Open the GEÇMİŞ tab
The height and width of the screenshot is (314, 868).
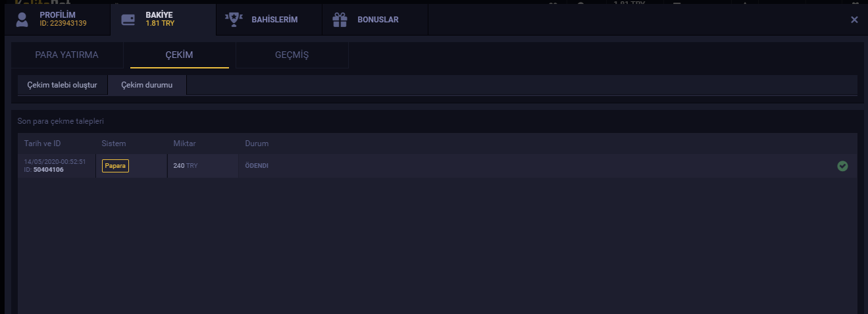(292, 55)
